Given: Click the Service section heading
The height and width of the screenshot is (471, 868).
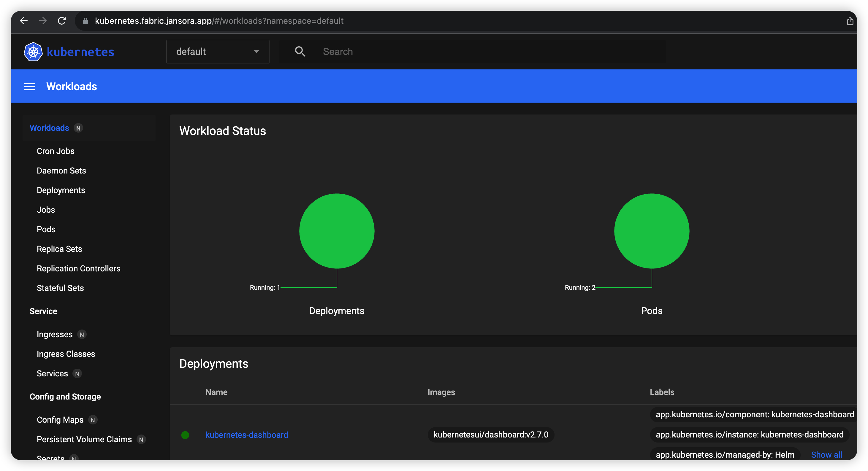Looking at the screenshot, I should 43,311.
